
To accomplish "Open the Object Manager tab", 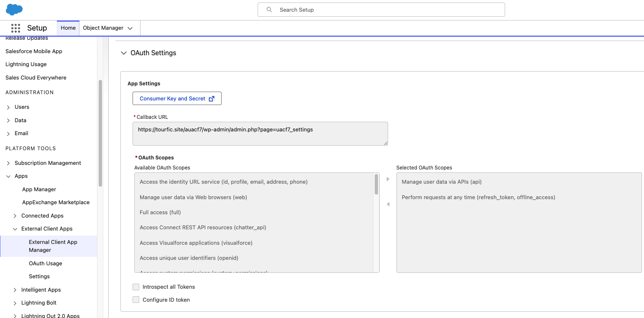I will (x=103, y=28).
